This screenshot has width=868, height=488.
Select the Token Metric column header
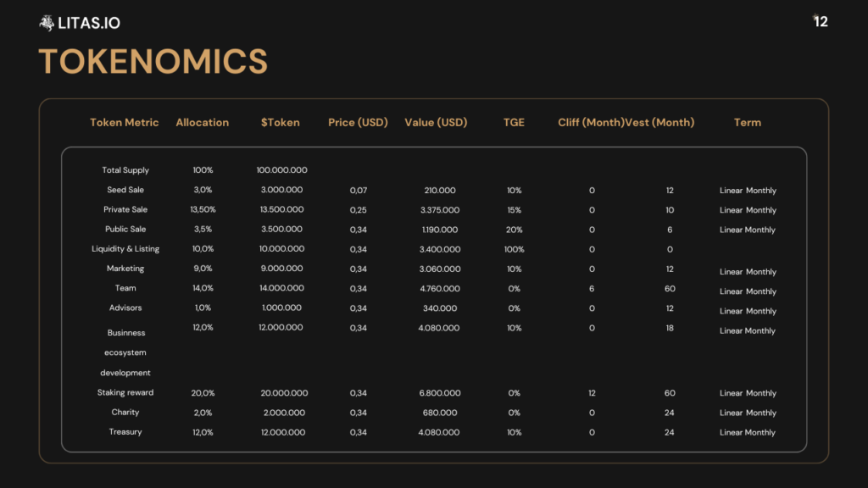tap(124, 123)
